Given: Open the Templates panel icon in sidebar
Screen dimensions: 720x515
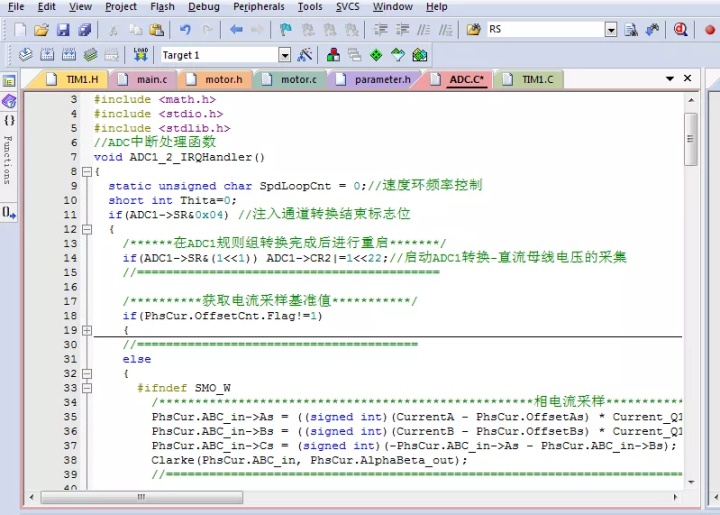Looking at the screenshot, I should coord(9,213).
